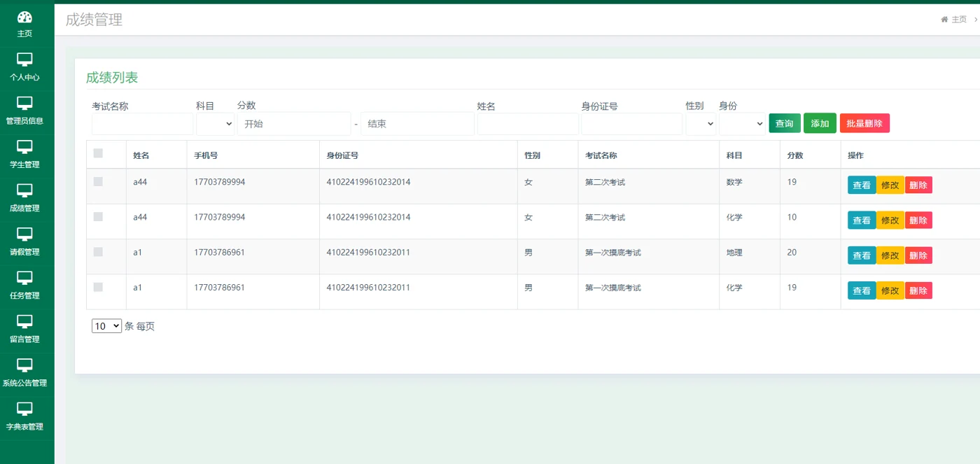
Task: Click the 成绩列表 panel heading
Action: 112,78
